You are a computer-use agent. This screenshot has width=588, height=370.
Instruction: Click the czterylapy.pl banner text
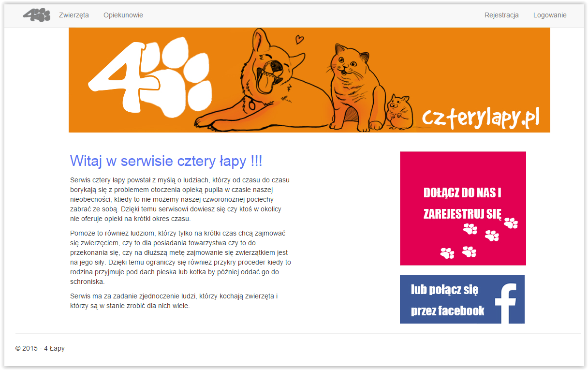(x=480, y=118)
